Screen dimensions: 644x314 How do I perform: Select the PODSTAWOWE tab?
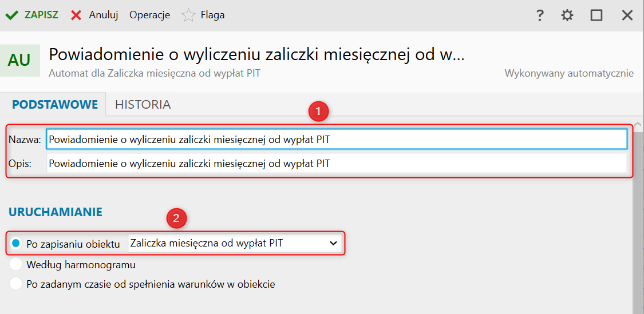55,105
